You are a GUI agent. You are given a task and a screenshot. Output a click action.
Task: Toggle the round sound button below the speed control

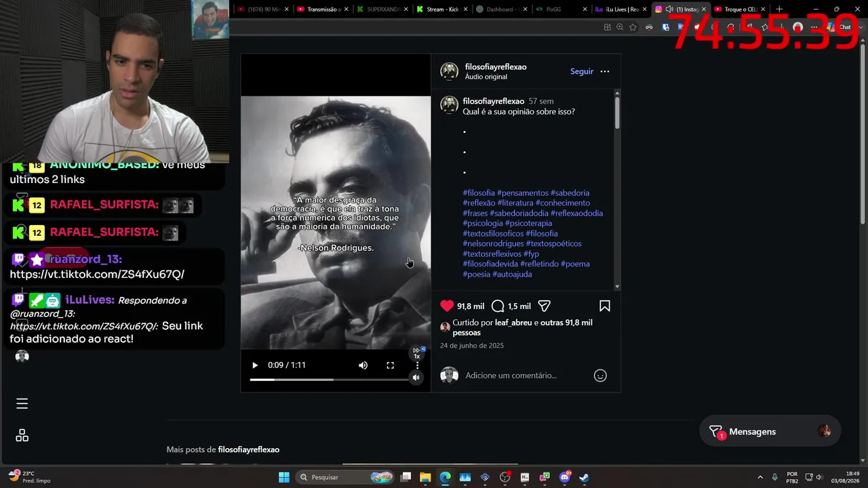416,378
